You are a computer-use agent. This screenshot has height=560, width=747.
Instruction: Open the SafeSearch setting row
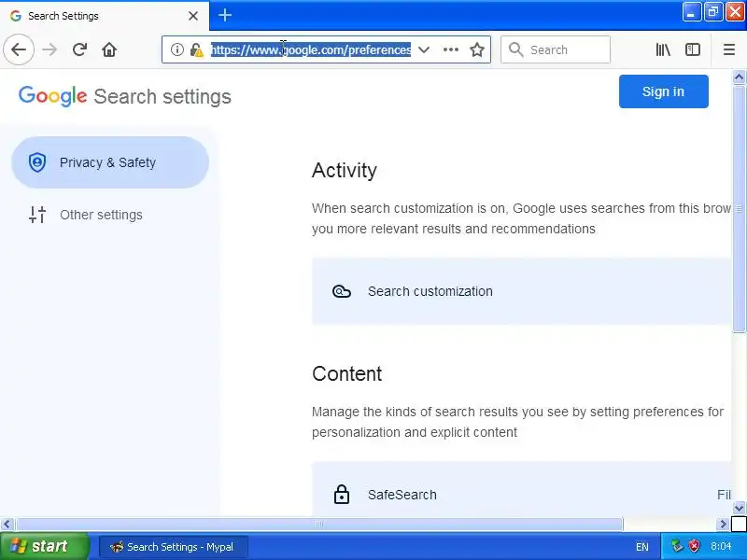[522, 491]
